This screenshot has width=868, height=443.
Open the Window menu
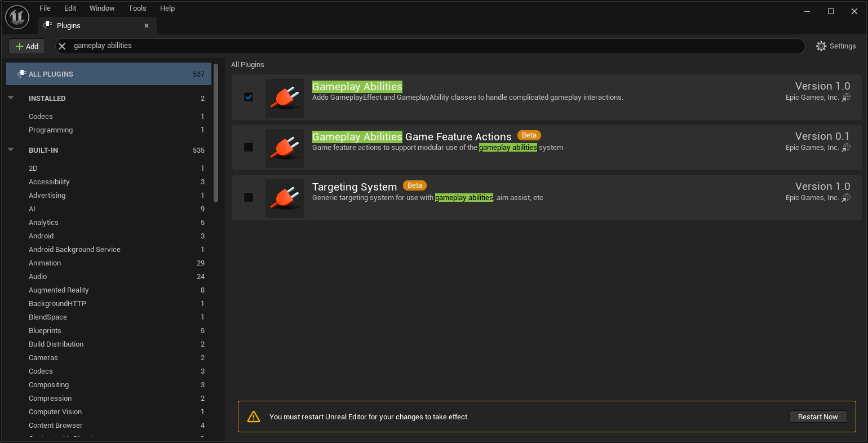coord(102,8)
